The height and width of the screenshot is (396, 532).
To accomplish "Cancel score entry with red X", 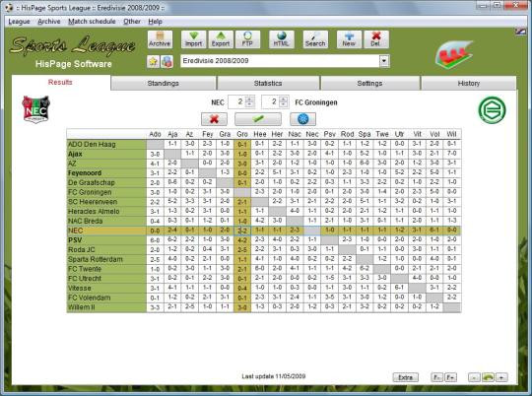I will click(214, 119).
